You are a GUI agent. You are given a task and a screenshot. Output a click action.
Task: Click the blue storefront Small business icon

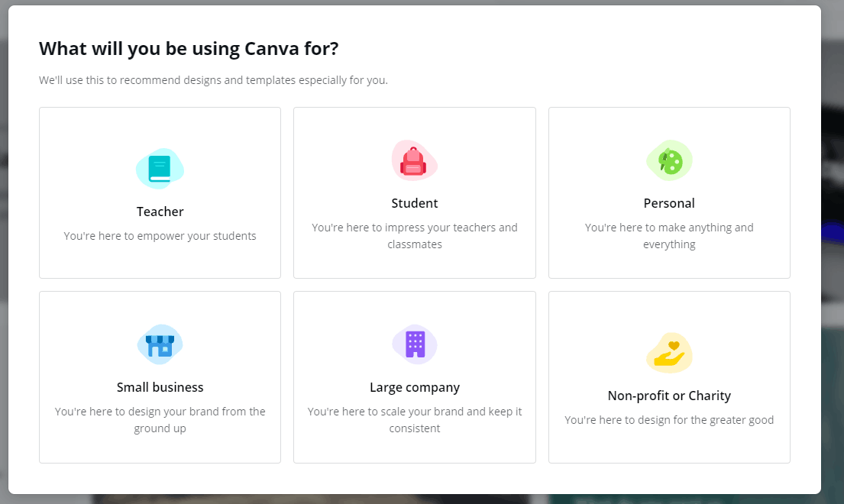[160, 344]
